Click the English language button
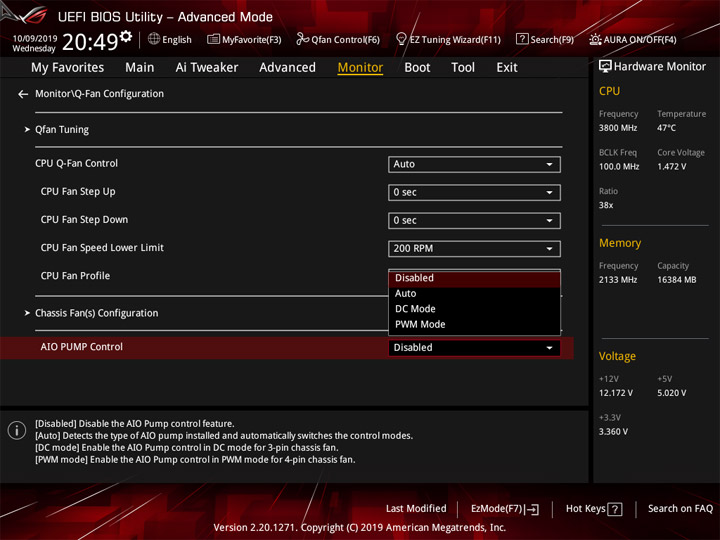 click(x=177, y=39)
